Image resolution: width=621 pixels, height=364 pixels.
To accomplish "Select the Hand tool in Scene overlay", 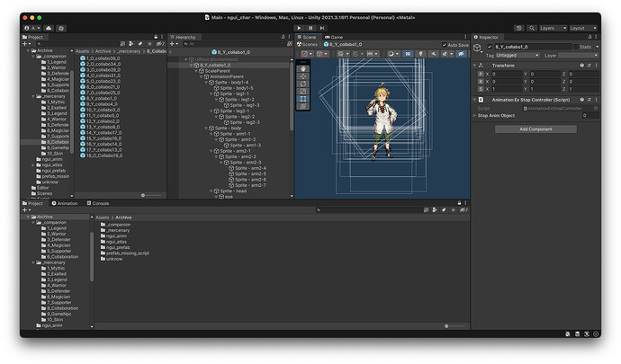I will tap(303, 69).
